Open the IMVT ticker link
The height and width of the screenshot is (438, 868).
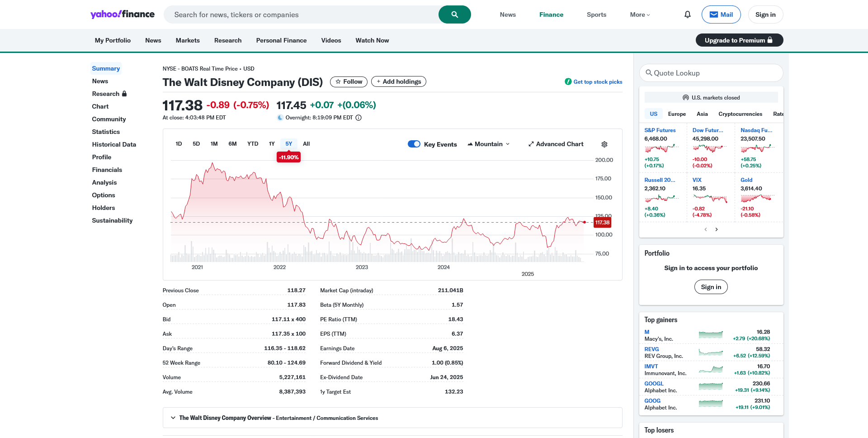(x=651, y=366)
